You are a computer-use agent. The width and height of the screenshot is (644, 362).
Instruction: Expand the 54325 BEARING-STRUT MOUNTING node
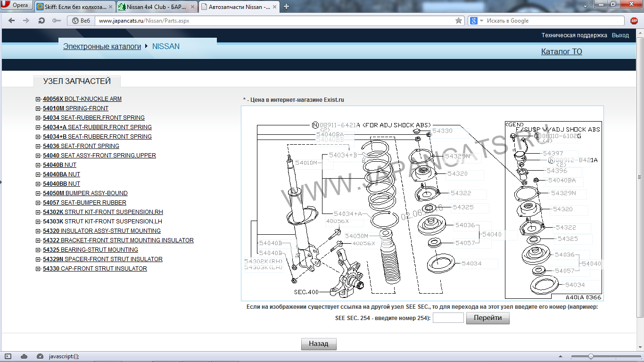pos(38,250)
